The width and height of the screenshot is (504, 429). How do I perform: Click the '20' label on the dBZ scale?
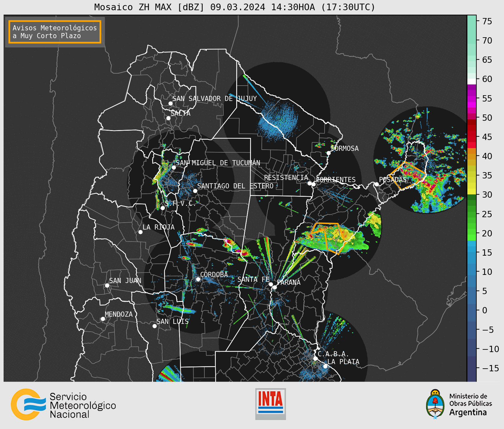point(487,233)
